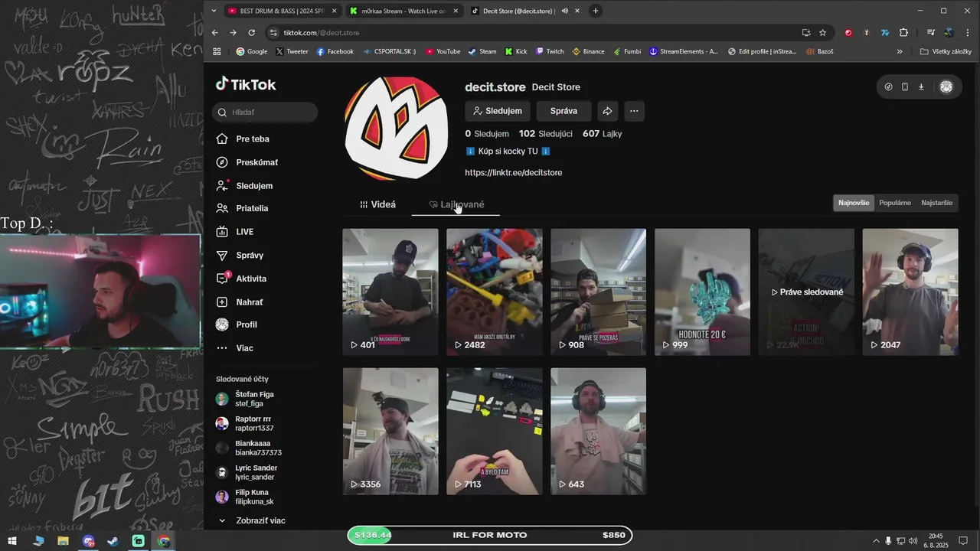The width and height of the screenshot is (980, 551).
Task: Sort videos by Najstaršie
Action: pos(937,203)
